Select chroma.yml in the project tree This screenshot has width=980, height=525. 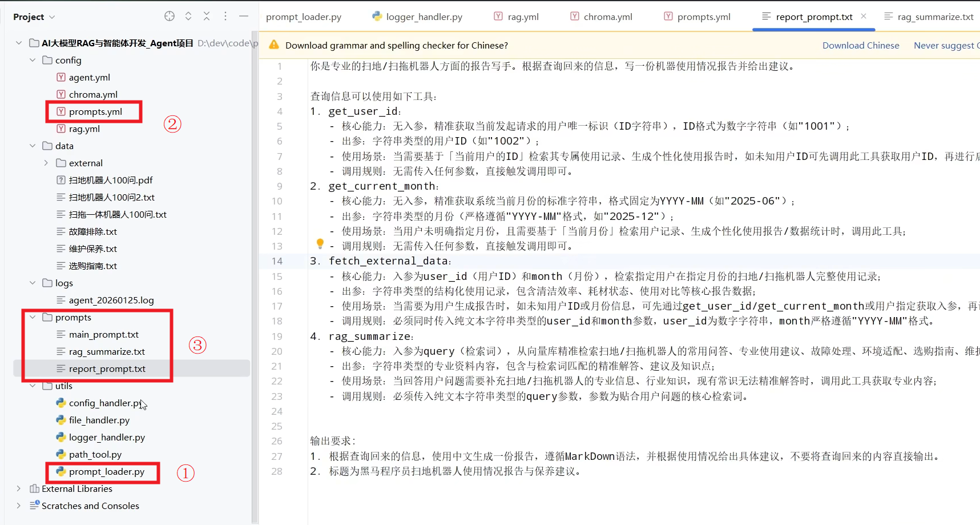pos(93,94)
